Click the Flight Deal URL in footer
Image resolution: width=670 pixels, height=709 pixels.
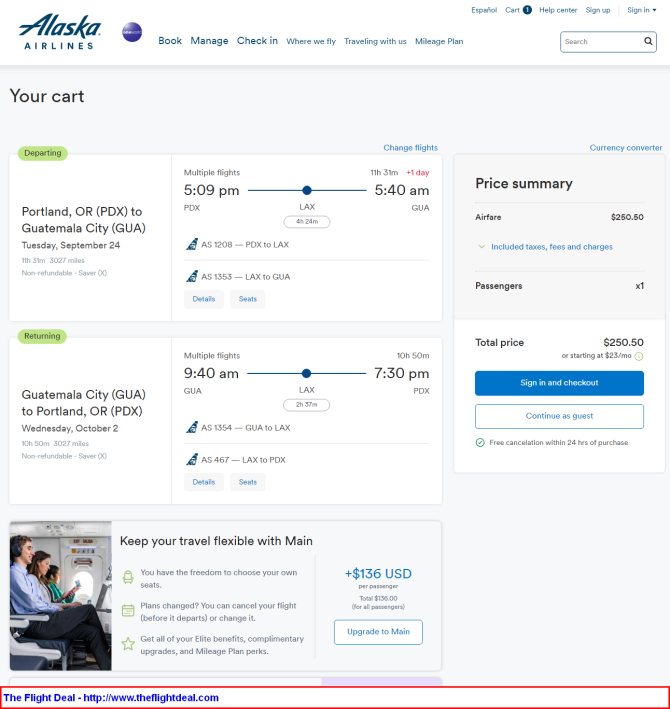click(x=151, y=698)
